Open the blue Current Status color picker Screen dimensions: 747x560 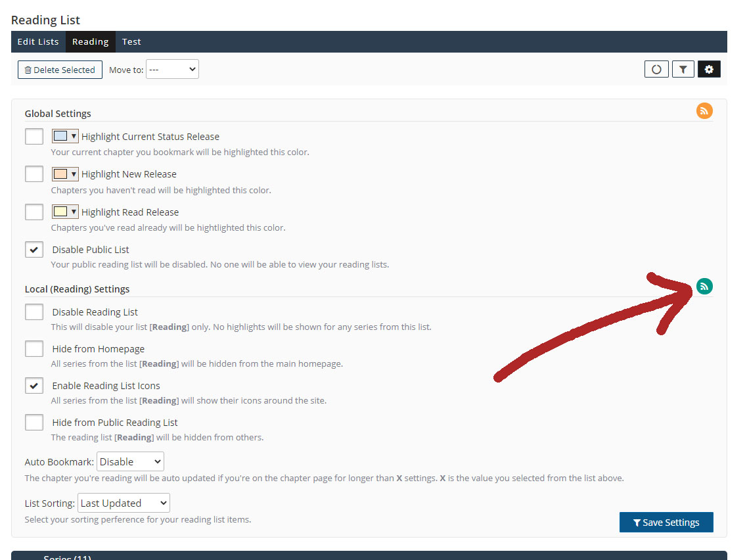click(x=65, y=137)
